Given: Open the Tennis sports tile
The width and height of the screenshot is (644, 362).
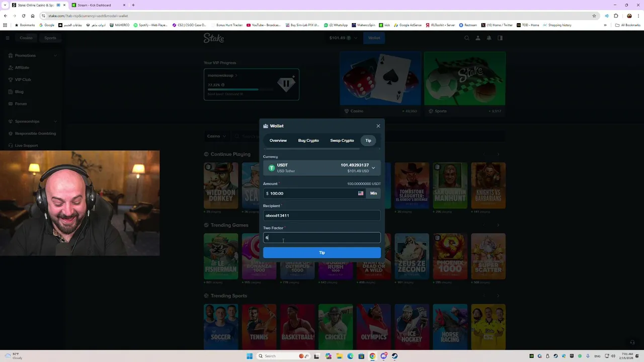Looking at the screenshot, I should pos(259,327).
